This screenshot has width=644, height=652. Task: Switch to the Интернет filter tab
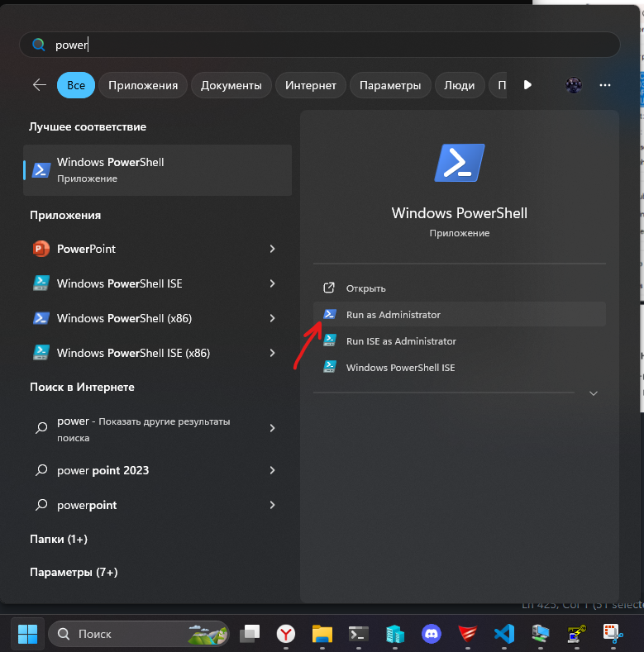(311, 85)
